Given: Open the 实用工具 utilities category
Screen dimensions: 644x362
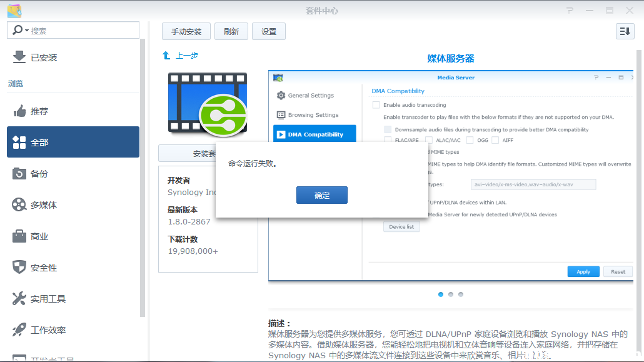Looking at the screenshot, I should click(73, 299).
